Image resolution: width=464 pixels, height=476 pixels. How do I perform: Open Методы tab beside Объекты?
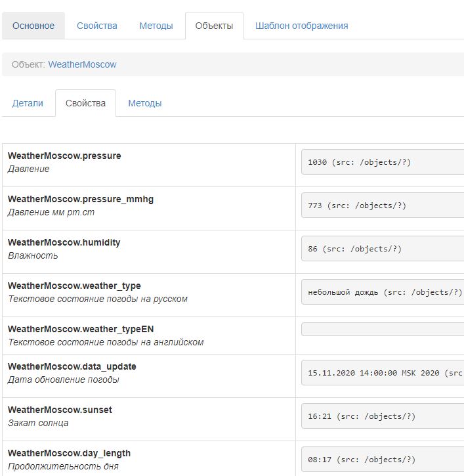tap(156, 26)
